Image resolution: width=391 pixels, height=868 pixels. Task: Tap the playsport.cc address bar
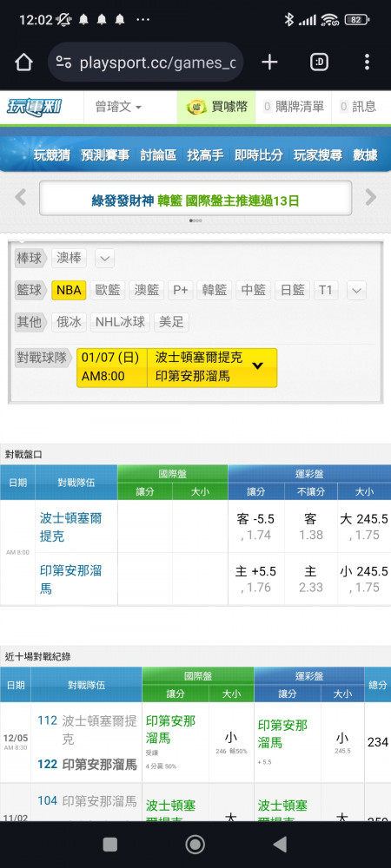tap(146, 62)
